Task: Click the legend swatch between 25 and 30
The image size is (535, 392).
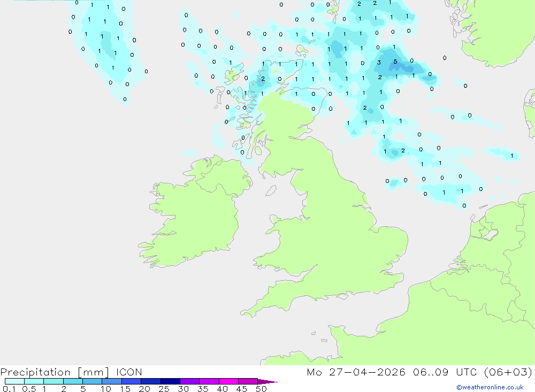Action: point(170,381)
